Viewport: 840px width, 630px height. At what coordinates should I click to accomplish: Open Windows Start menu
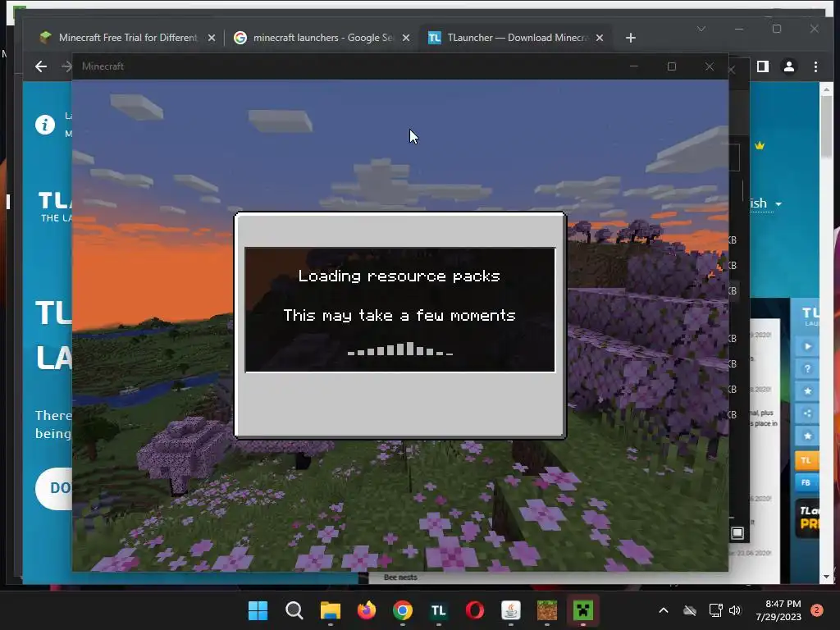[x=258, y=610]
